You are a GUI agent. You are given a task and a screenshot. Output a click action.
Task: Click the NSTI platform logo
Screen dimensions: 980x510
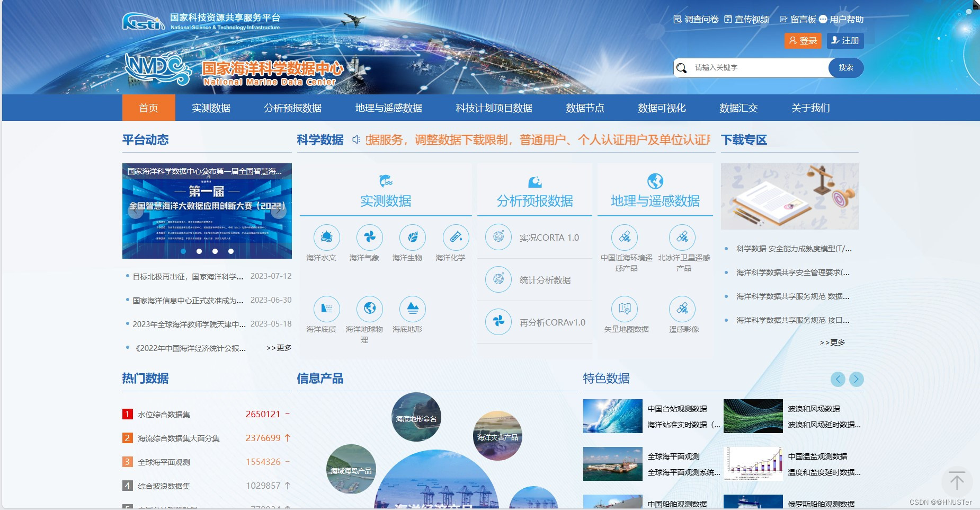143,22
